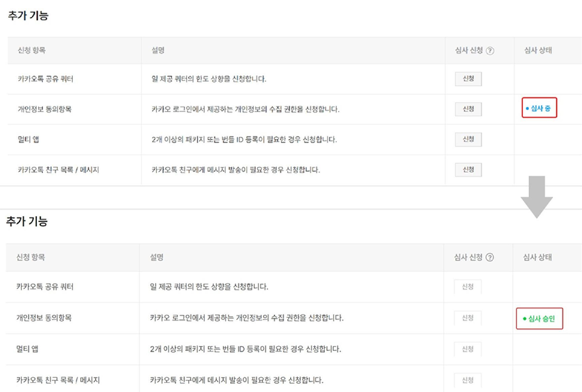Screen dimensions: 582x392
Task: Click help icon beside 심사 신청 in 심사 승인 table
Action: [x=490, y=257]
